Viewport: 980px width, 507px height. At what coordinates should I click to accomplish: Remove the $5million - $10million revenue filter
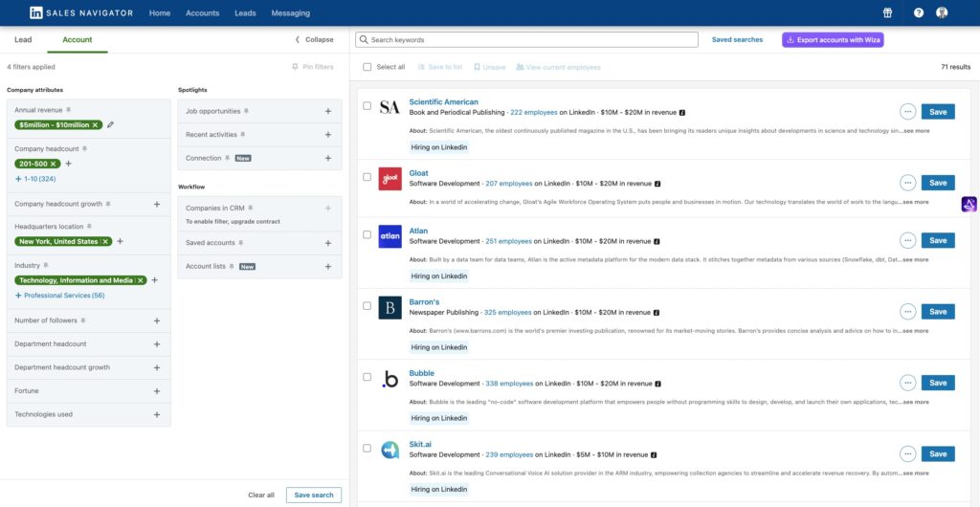95,125
